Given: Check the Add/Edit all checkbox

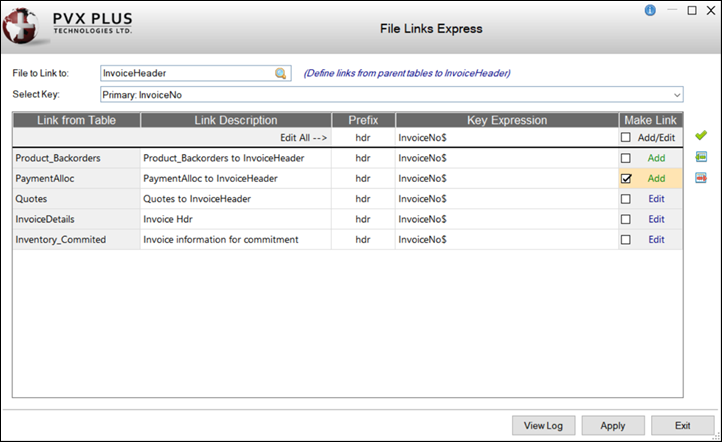Looking at the screenshot, I should [626, 137].
